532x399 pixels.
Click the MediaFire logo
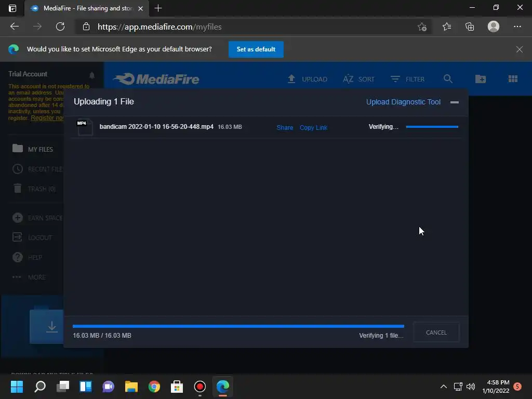156,79
